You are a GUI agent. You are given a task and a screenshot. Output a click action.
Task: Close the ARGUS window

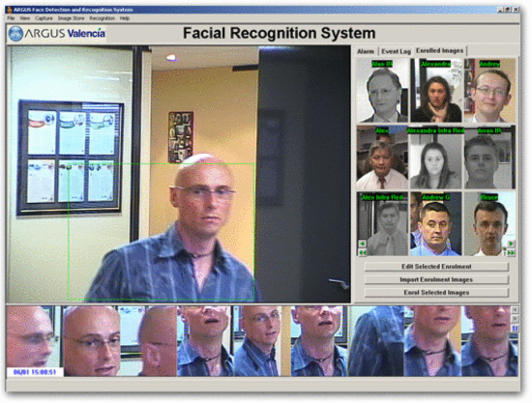tap(516, 10)
